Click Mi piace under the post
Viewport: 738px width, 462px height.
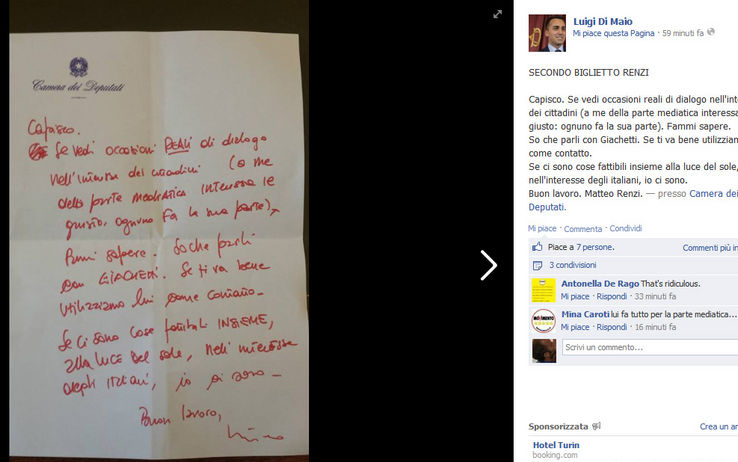click(x=542, y=228)
